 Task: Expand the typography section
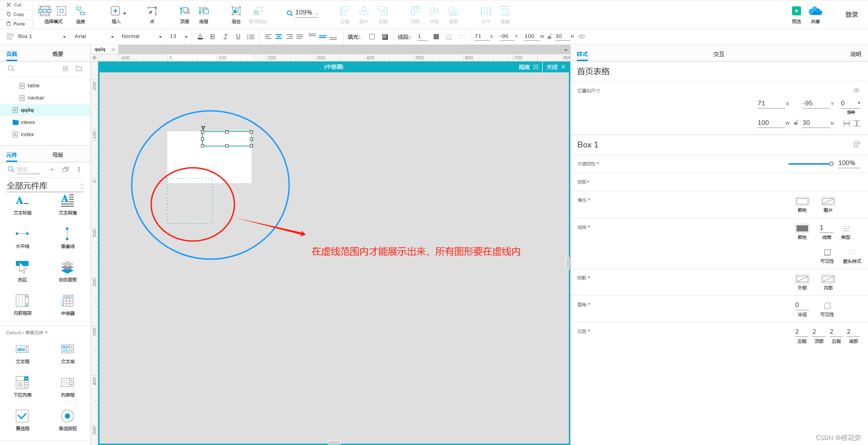(x=583, y=182)
